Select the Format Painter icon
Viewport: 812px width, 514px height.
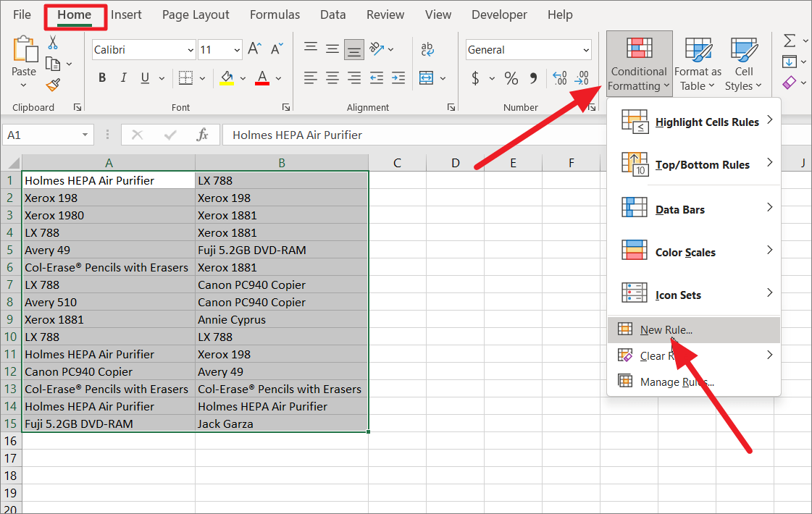click(52, 85)
